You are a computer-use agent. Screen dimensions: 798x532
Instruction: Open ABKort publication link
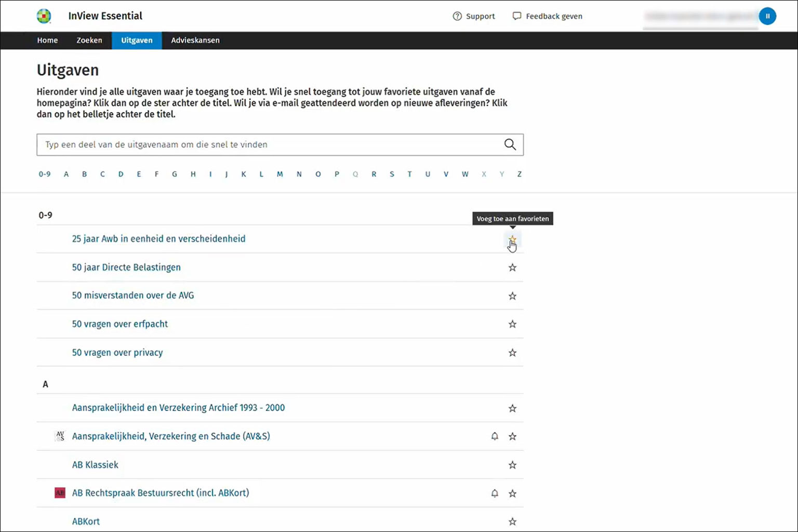coord(86,522)
